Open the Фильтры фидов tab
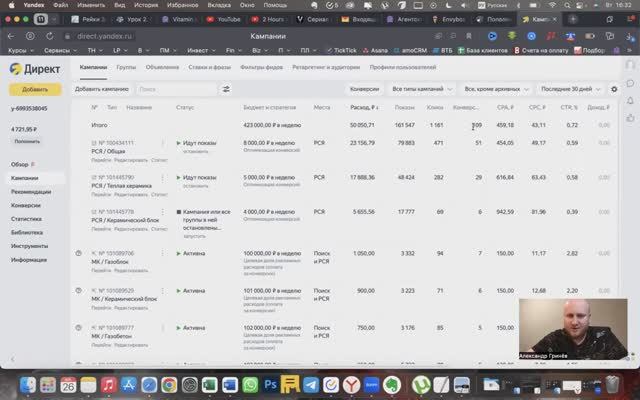Screen dimensions: 640x400 (x=261, y=67)
